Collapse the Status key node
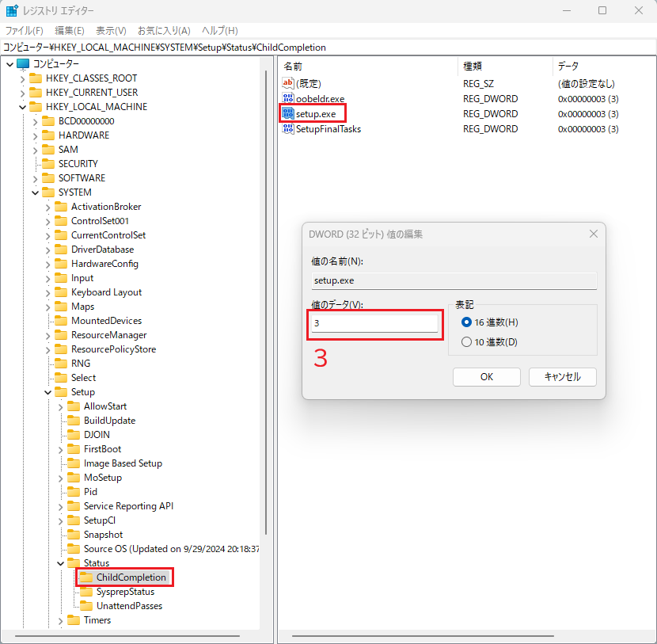Viewport: 657px width, 644px height. tap(60, 563)
